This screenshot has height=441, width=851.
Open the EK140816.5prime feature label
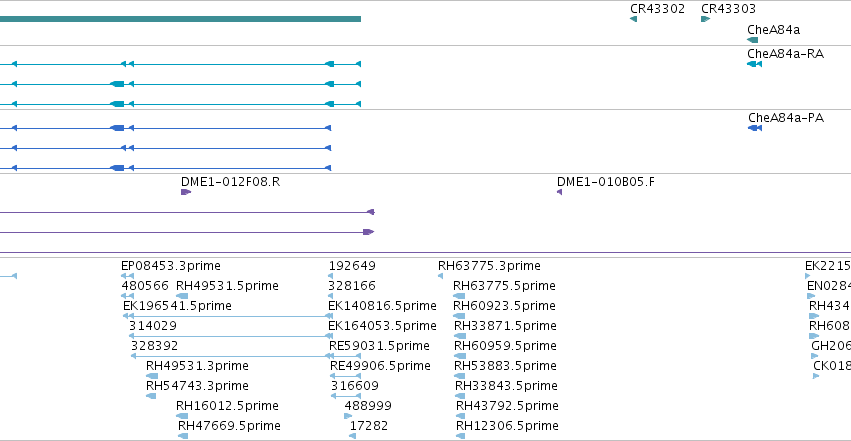tap(382, 306)
